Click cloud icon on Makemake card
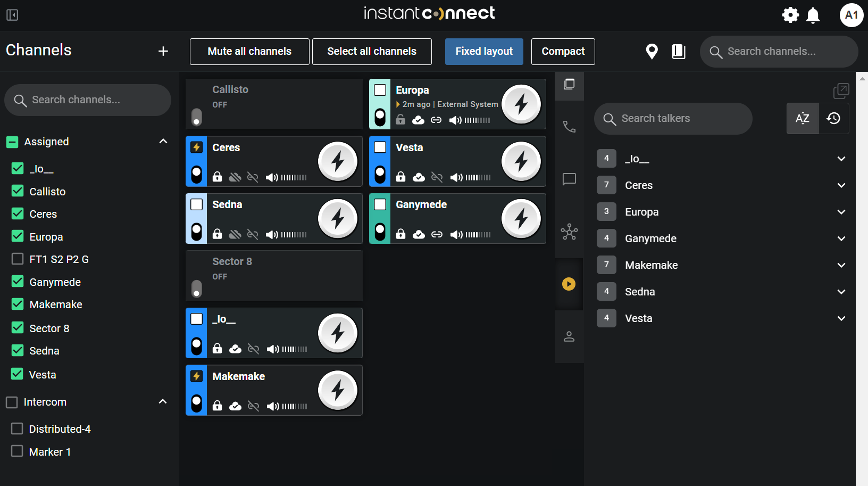This screenshot has height=486, width=868. [x=235, y=406]
